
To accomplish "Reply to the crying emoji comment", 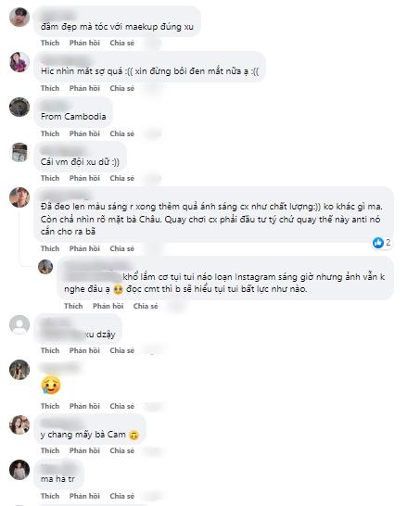I will 84,406.
